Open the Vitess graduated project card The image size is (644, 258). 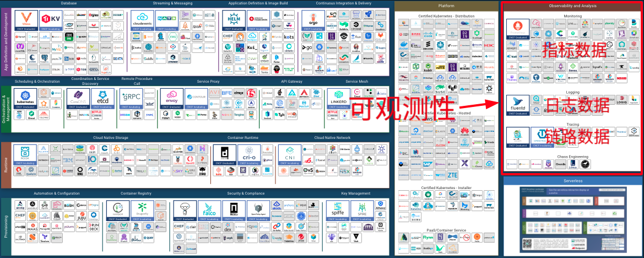click(x=26, y=20)
